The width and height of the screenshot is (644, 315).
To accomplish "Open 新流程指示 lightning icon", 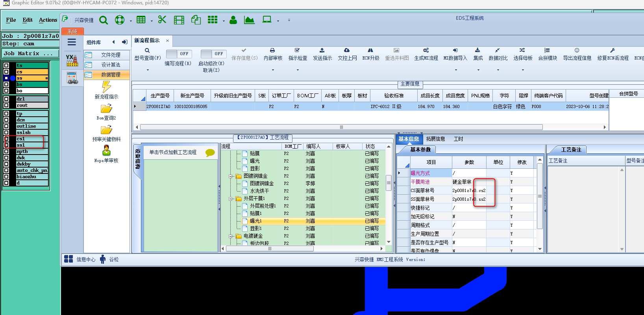I will pyautogui.click(x=106, y=87).
